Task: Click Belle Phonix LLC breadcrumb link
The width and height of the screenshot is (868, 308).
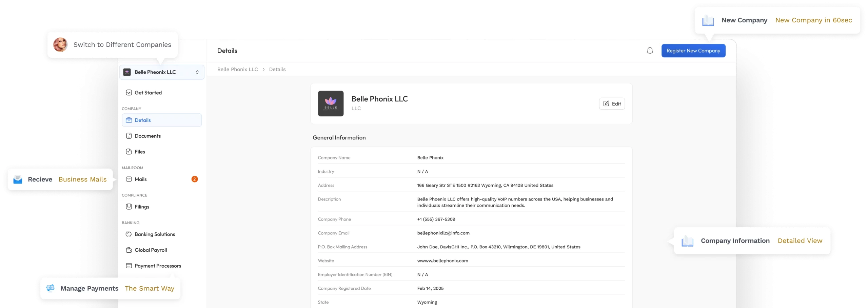Action: tap(237, 70)
